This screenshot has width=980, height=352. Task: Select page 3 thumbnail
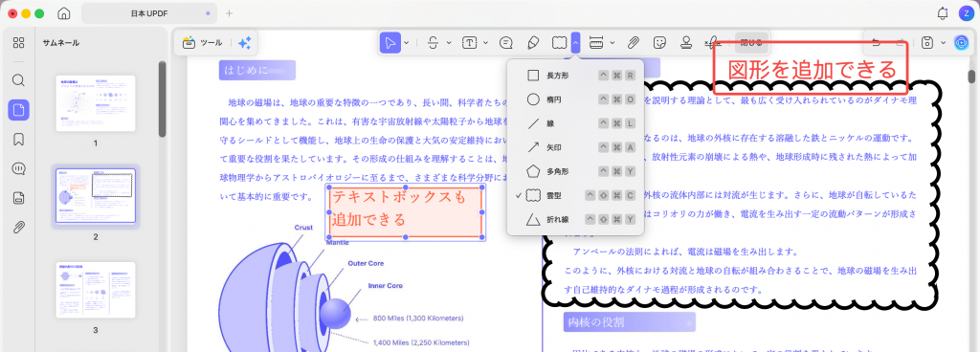click(x=96, y=290)
